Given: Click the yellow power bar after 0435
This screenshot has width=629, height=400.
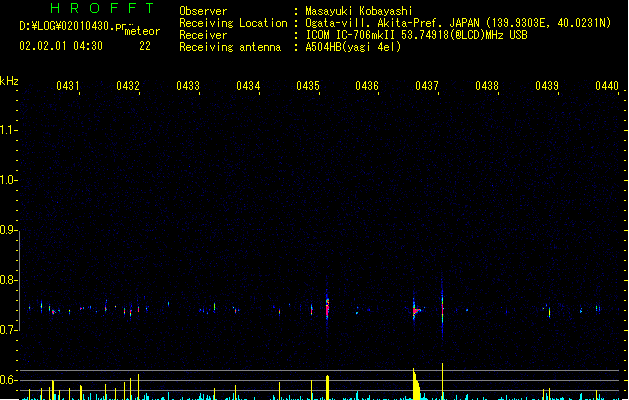Looking at the screenshot, I should (x=327, y=387).
